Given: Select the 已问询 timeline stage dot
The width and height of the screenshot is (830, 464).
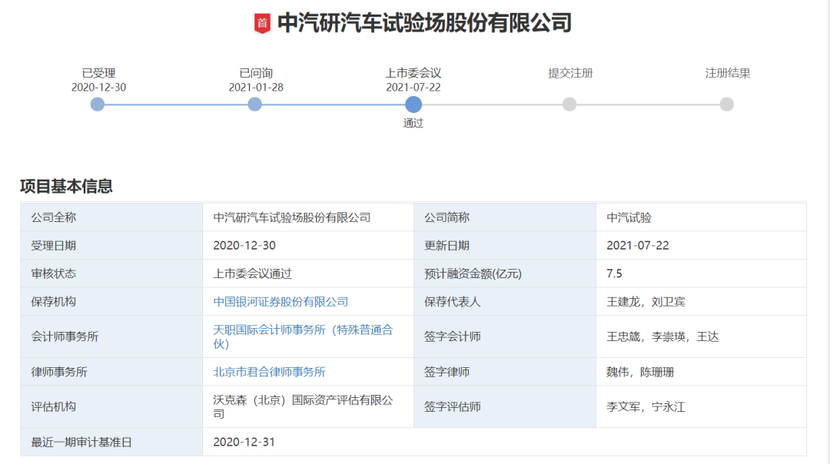Looking at the screenshot, I should [x=255, y=104].
